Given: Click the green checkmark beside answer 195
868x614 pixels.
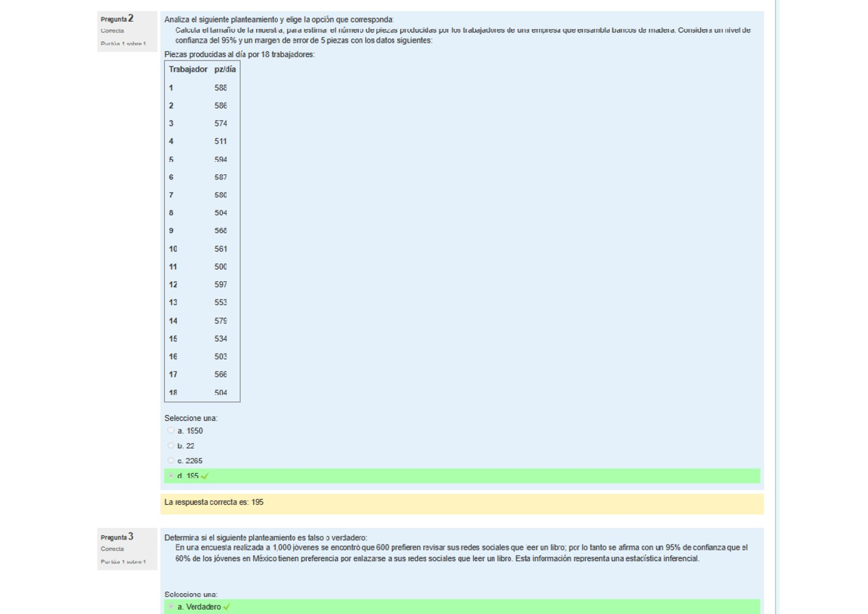Looking at the screenshot, I should click(x=205, y=476).
